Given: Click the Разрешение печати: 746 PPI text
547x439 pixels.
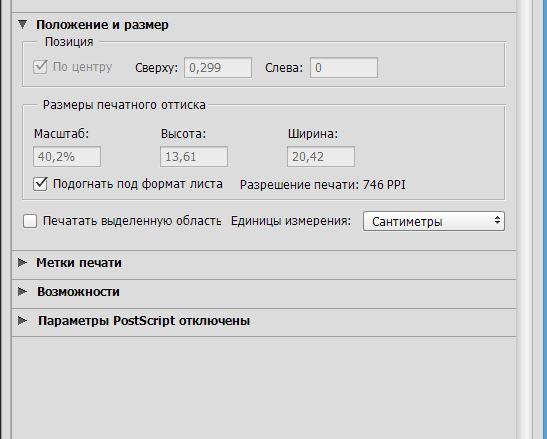Looking at the screenshot, I should [x=323, y=185].
